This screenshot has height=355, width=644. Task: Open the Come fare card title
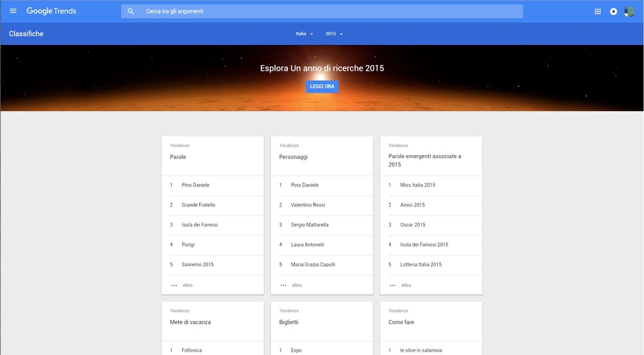point(401,322)
